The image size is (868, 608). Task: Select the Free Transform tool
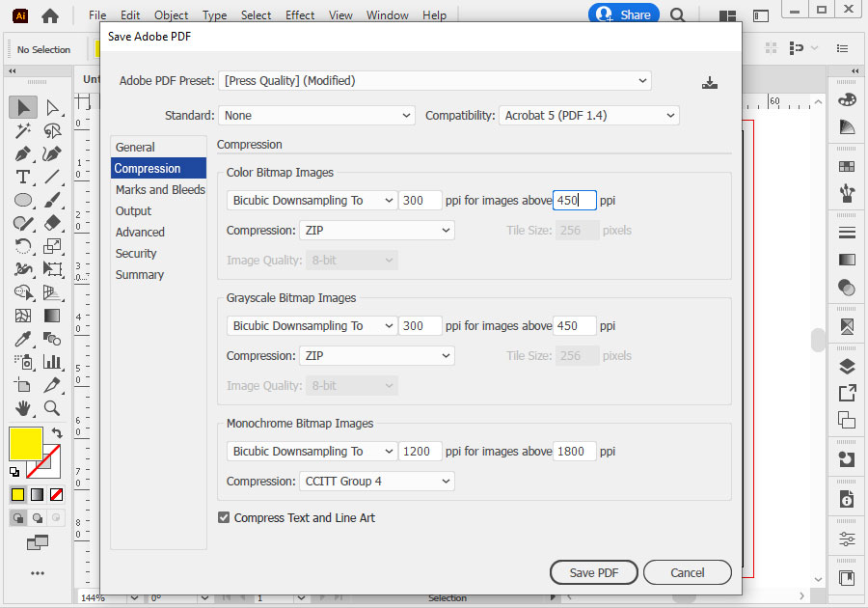coord(53,269)
